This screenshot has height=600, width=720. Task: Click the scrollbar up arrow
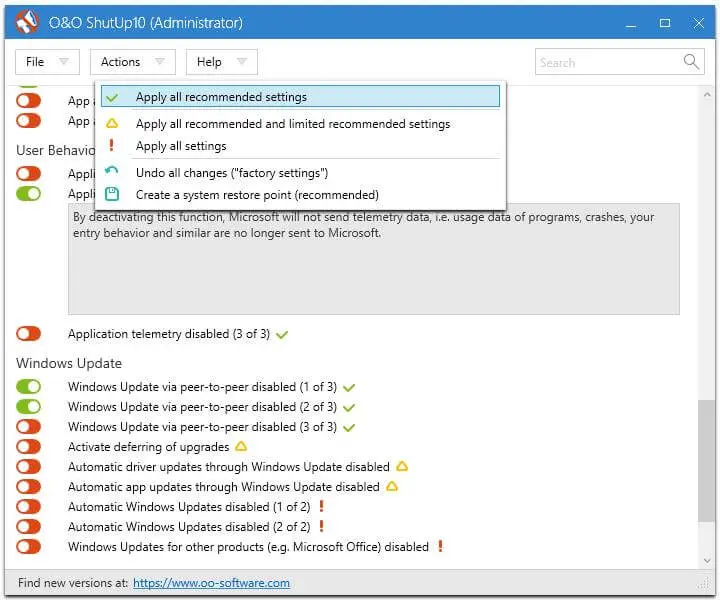706,95
